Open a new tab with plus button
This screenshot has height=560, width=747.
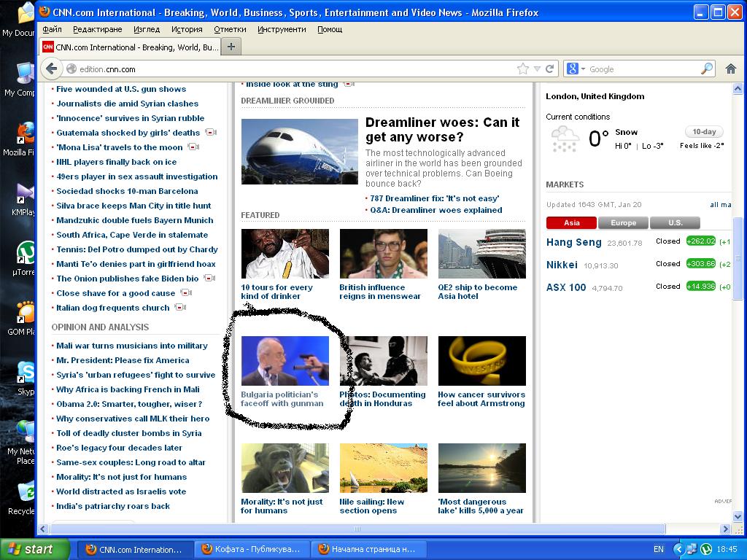pos(231,47)
